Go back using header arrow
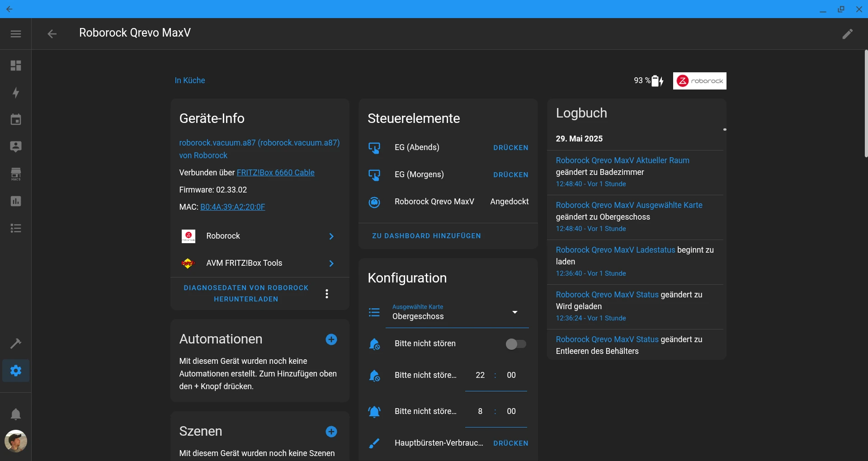The width and height of the screenshot is (868, 461). point(52,34)
